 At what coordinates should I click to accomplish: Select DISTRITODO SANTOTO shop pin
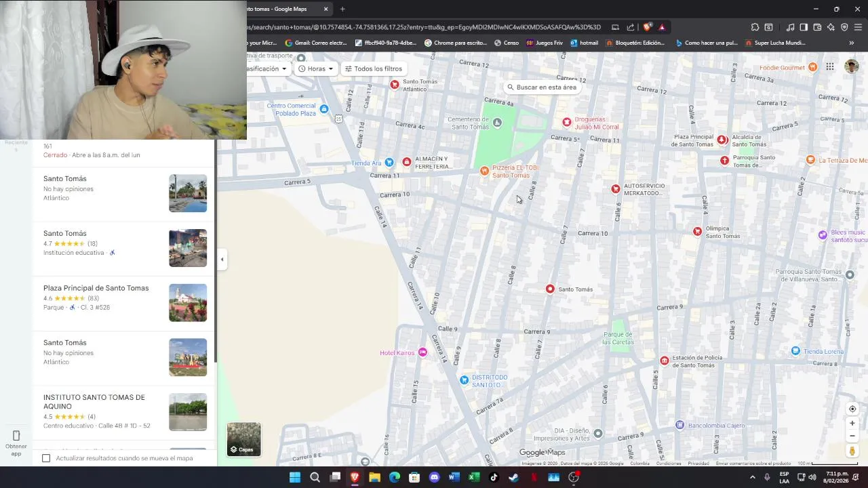464,380
